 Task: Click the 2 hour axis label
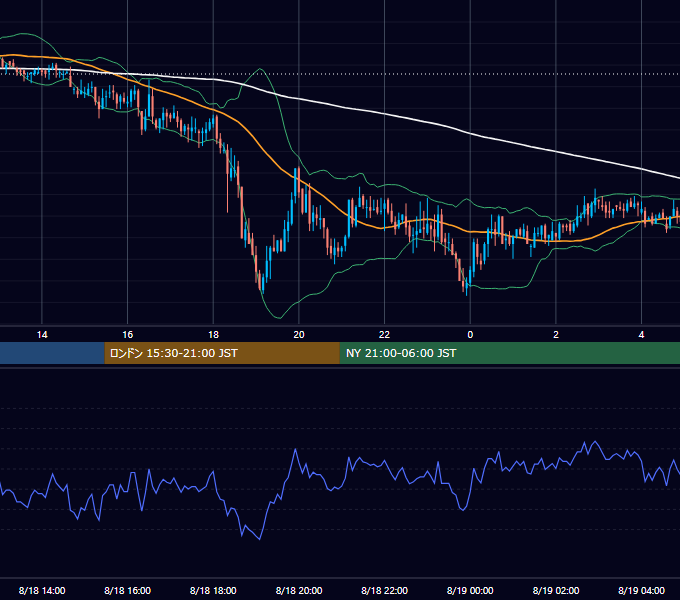click(x=556, y=335)
